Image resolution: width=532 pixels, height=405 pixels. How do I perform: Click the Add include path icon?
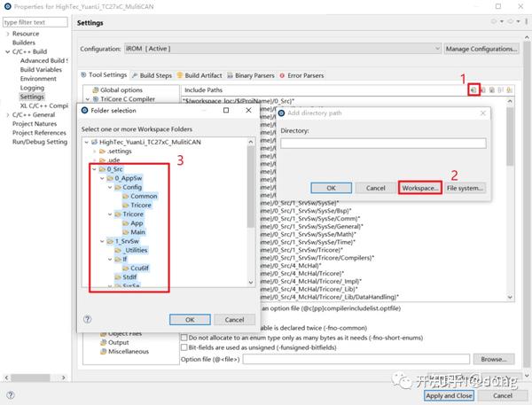473,90
